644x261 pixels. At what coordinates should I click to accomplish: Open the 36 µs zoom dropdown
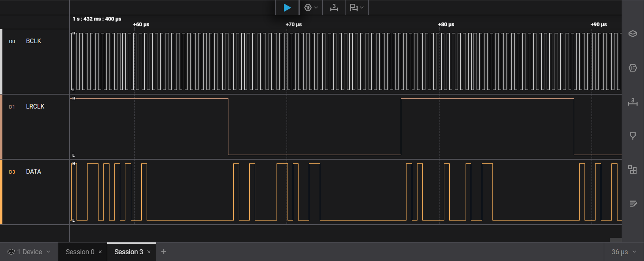tap(624, 252)
